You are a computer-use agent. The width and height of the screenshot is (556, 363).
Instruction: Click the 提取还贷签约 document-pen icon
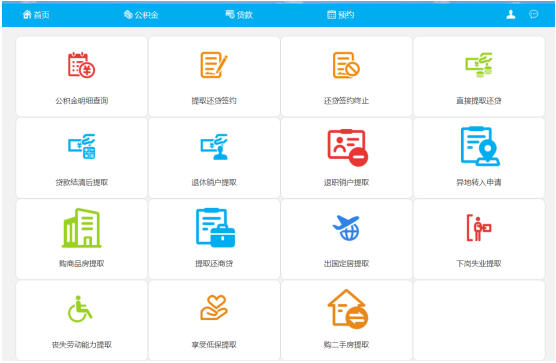214,65
